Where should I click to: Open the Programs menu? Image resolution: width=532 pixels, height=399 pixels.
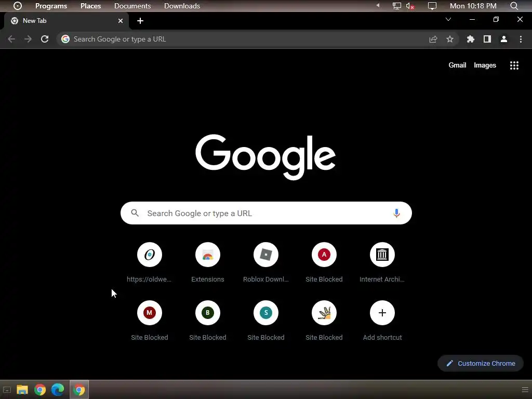pos(51,6)
